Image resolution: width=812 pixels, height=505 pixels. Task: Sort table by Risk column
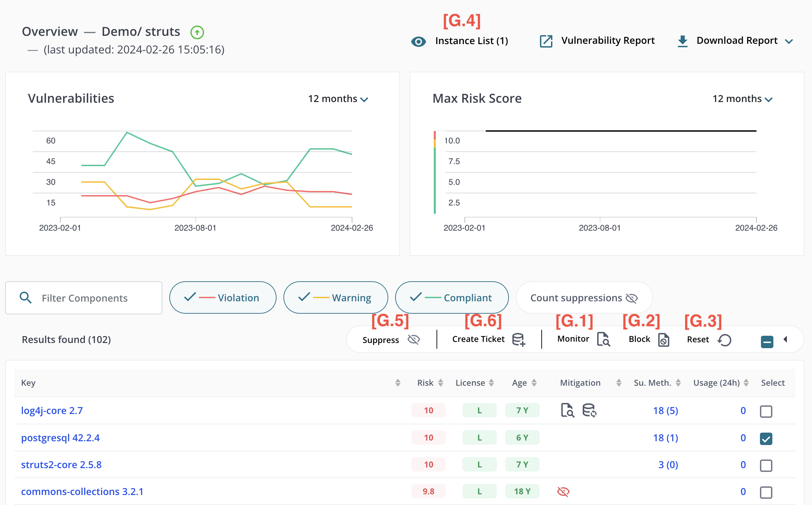click(x=441, y=383)
